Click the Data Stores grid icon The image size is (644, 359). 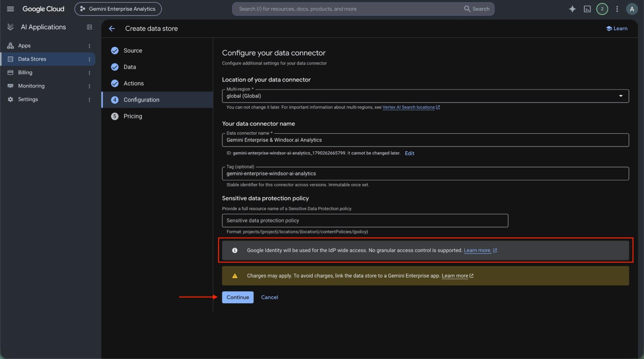point(10,59)
